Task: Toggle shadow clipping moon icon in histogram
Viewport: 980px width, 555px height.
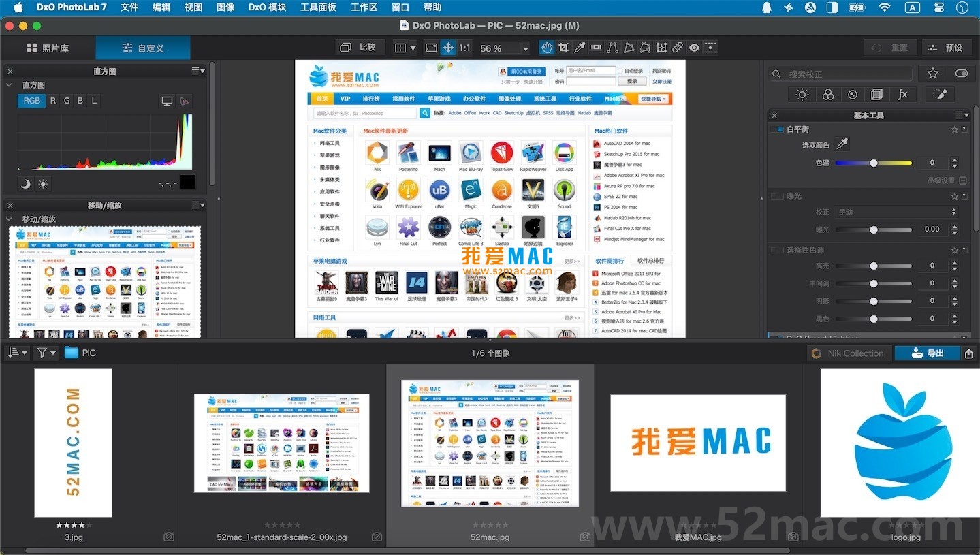Action: click(x=25, y=184)
